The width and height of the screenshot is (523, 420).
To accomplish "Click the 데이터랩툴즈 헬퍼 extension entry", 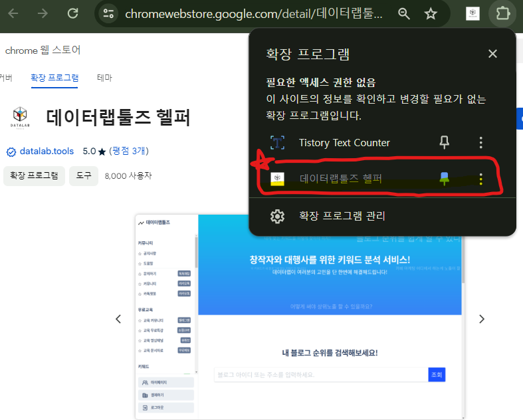I will click(x=340, y=179).
